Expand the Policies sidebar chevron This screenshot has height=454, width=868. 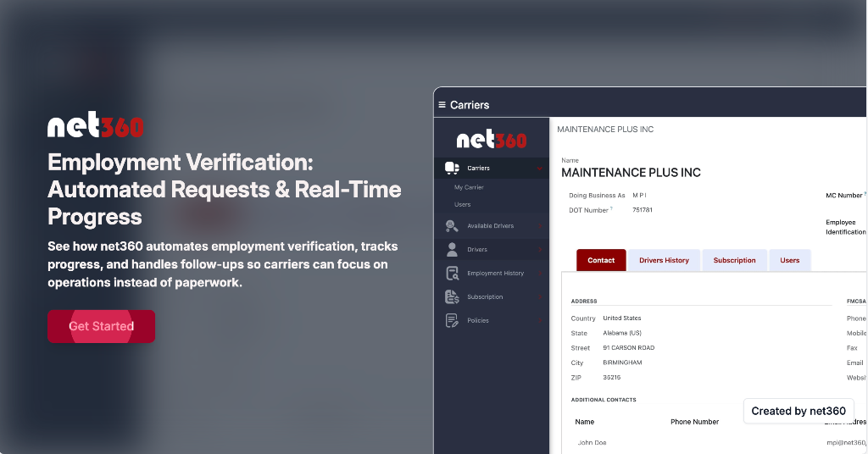pos(540,320)
